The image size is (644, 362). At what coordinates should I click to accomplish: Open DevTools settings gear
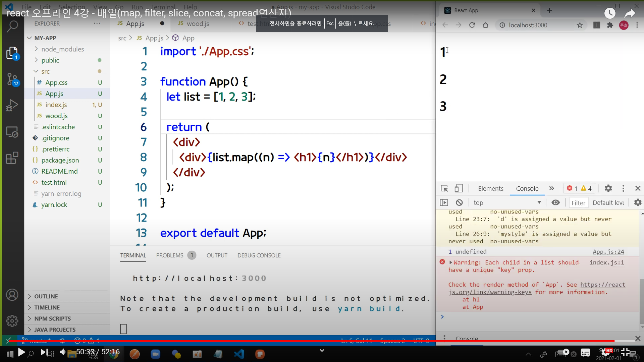pos(608,188)
